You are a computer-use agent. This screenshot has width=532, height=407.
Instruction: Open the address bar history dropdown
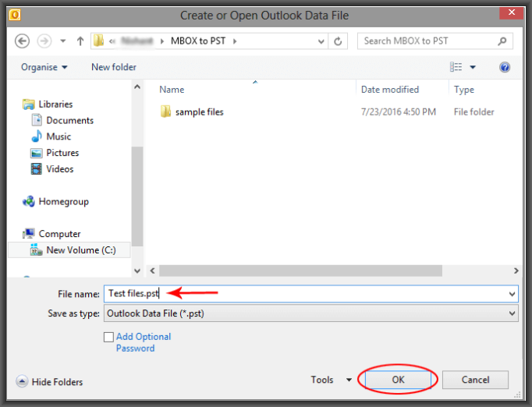(x=321, y=41)
